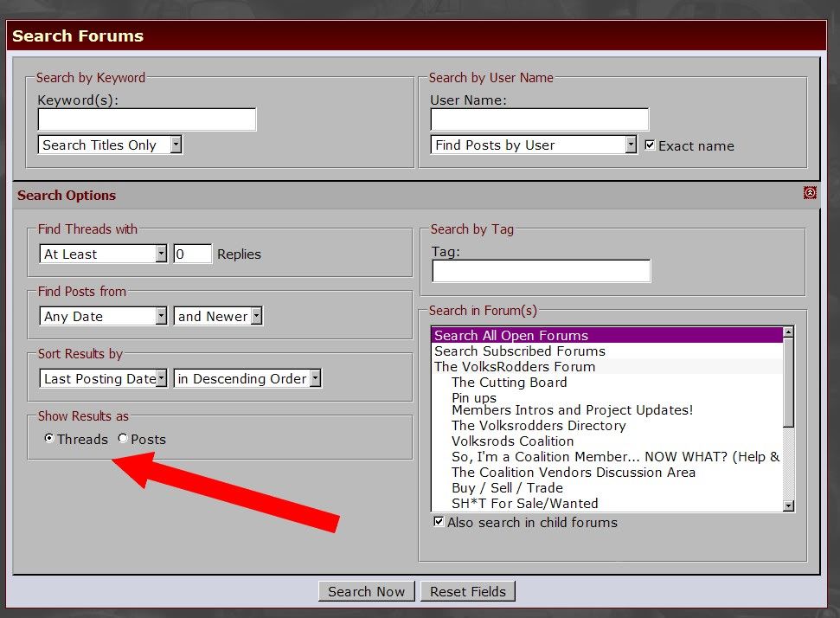This screenshot has height=618, width=840.
Task: Click the Replies number field
Action: click(192, 254)
